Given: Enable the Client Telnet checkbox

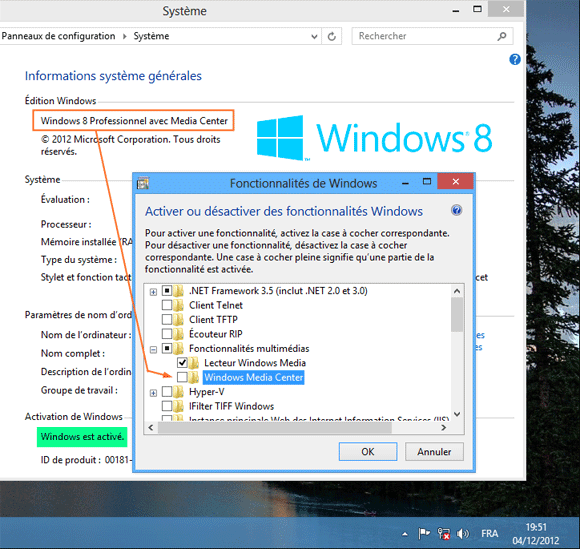Looking at the screenshot, I should 167,305.
